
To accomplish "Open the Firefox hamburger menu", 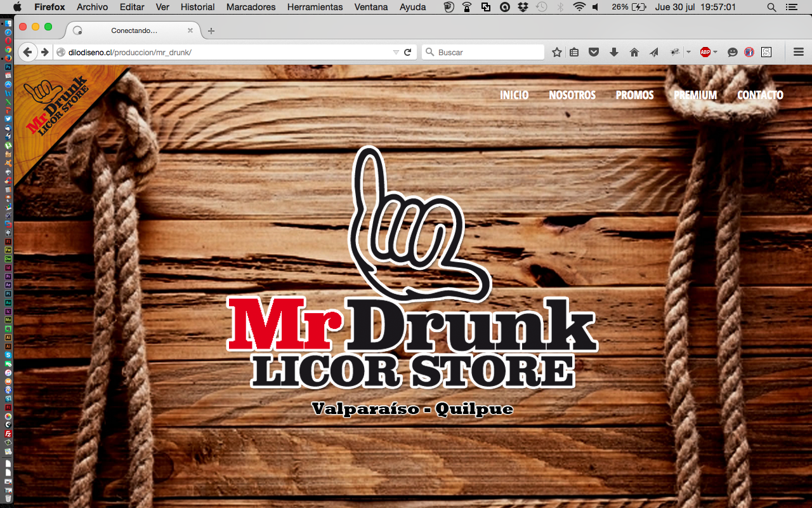I will coord(799,52).
